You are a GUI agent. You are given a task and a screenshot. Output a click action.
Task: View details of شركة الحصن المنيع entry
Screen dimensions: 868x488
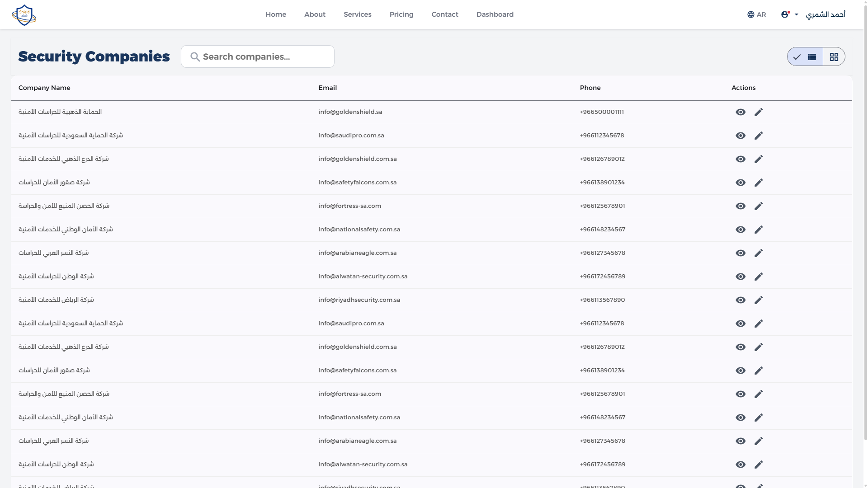(x=741, y=206)
